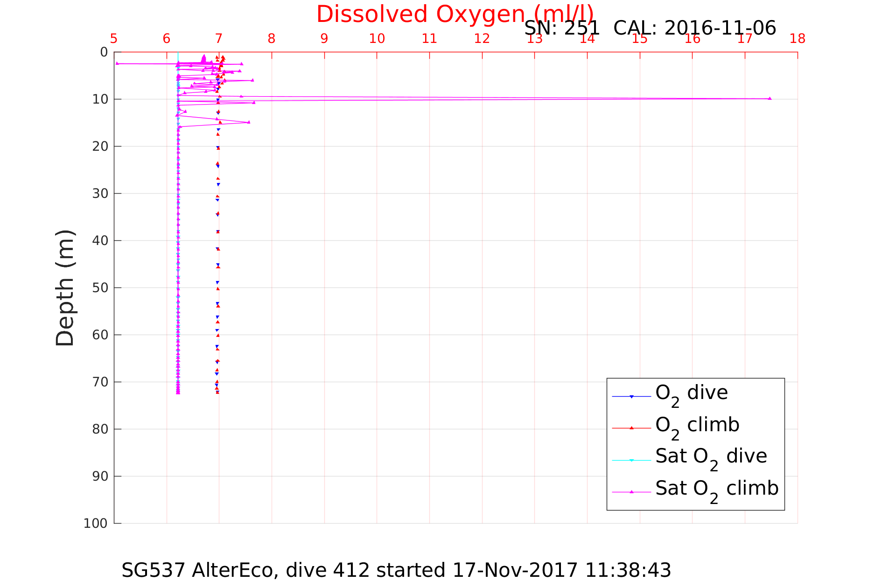Click the 'Depth (m)' y-axis label
Screen dimensions: 882x588
65,287
